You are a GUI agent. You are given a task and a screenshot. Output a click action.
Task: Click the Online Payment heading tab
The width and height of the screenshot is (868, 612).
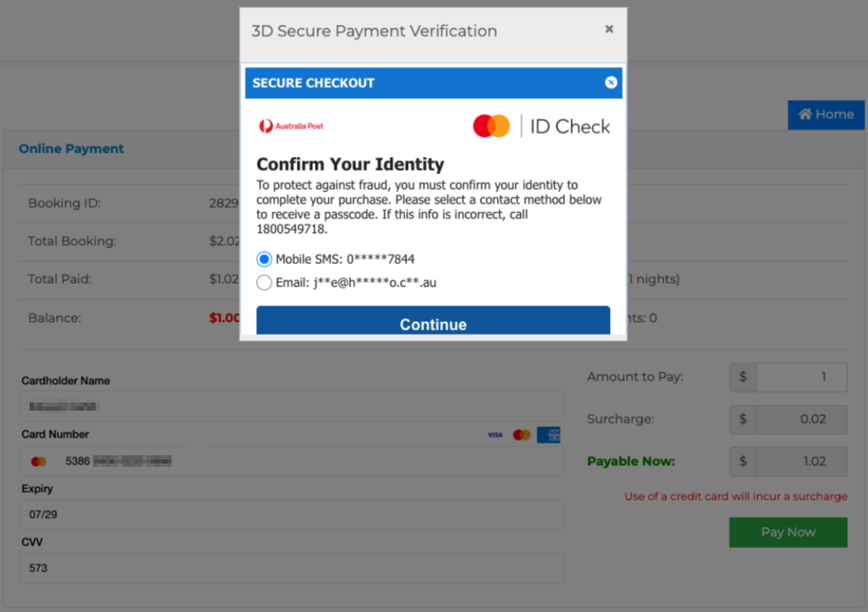(x=72, y=148)
